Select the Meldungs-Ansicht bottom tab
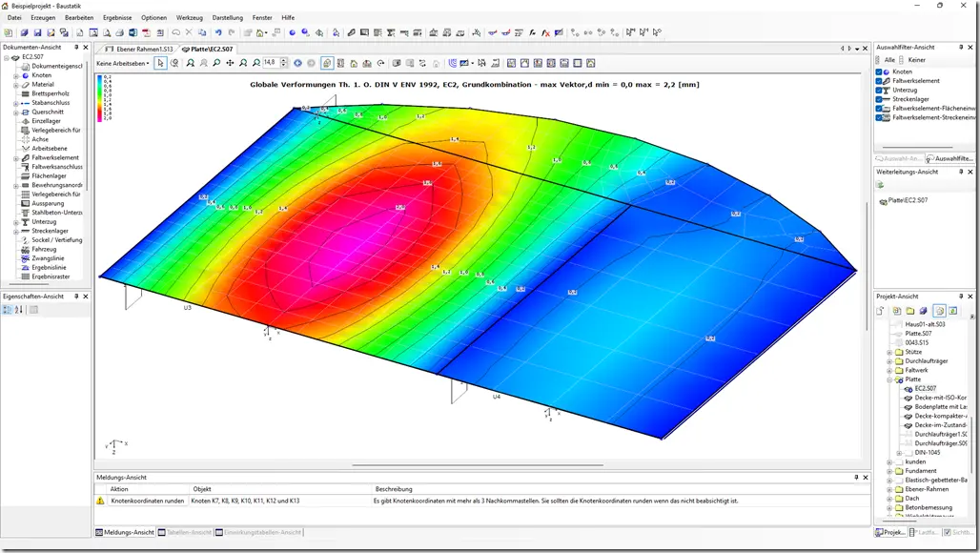The width and height of the screenshot is (980, 553). (x=125, y=532)
